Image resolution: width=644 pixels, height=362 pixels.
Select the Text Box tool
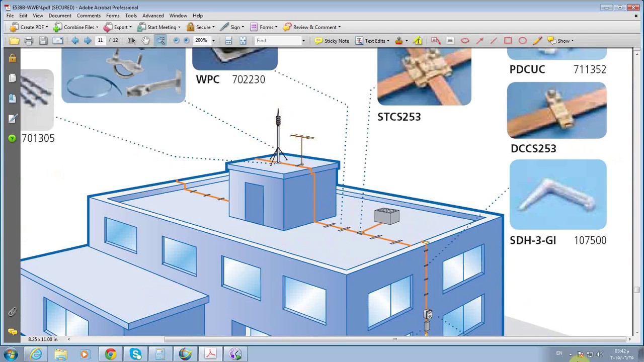click(450, 41)
